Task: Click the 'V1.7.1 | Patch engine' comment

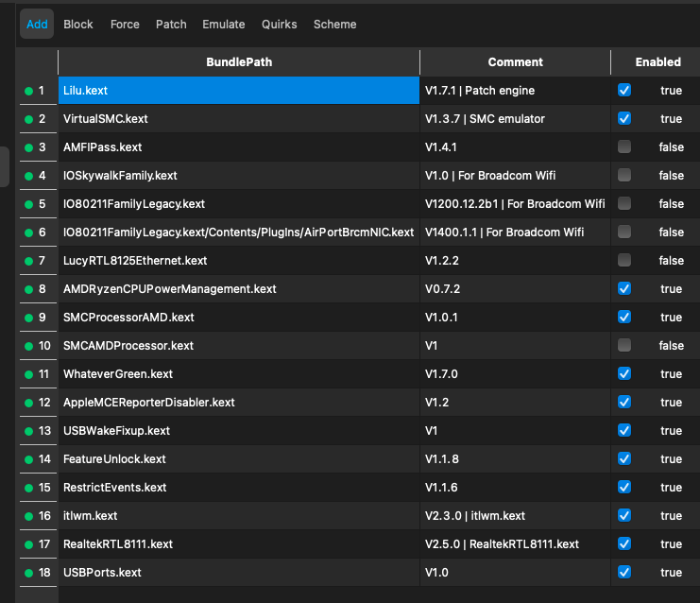Action: (x=515, y=90)
